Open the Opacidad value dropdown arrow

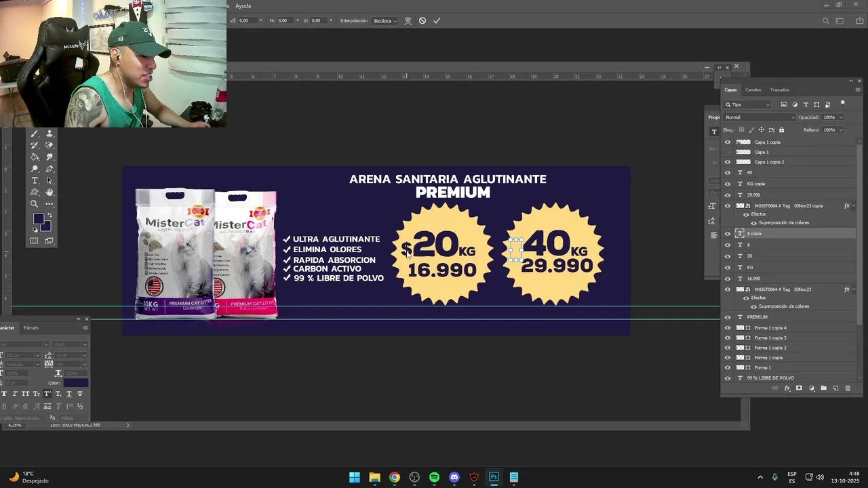(842, 117)
